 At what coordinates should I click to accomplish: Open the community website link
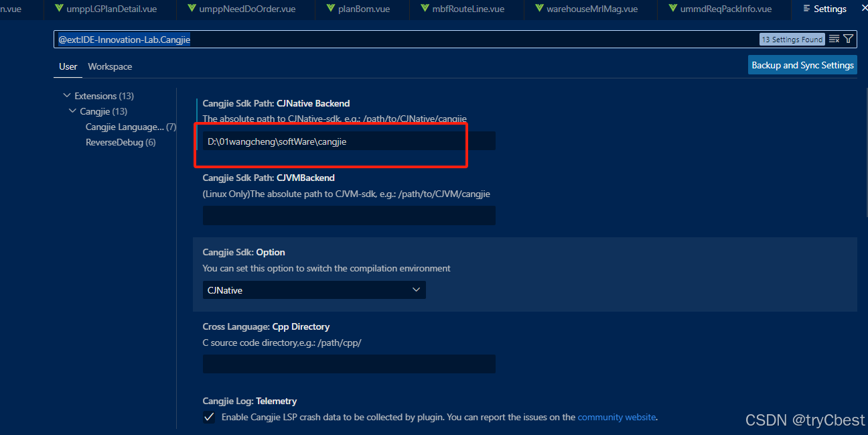(x=617, y=417)
